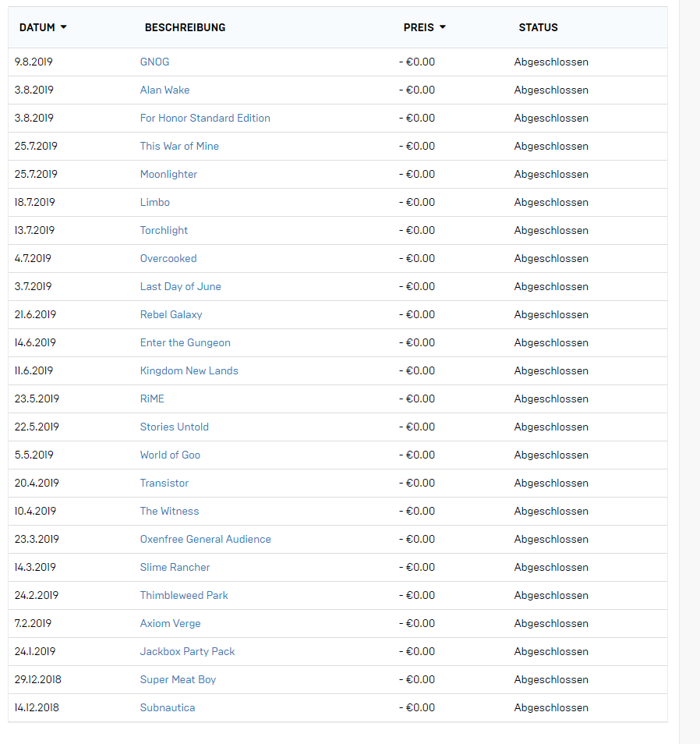This screenshot has height=744, width=700.
Task: Click the STATUS column header
Action: (539, 27)
